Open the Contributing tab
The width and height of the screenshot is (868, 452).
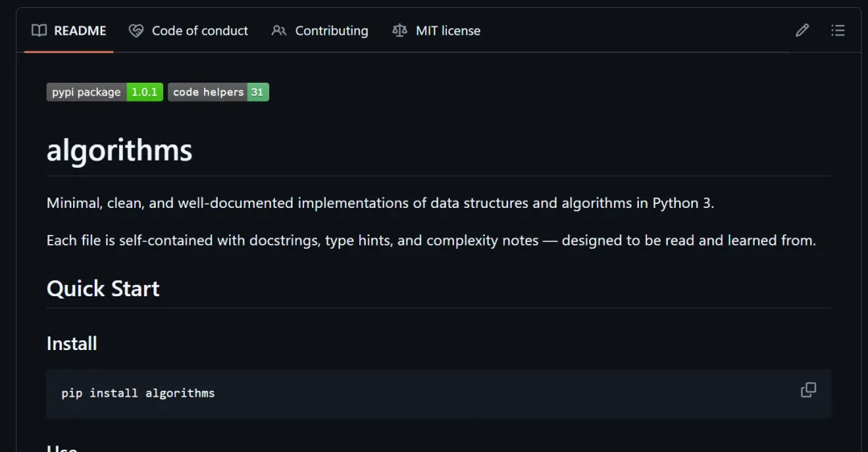pyautogui.click(x=331, y=31)
